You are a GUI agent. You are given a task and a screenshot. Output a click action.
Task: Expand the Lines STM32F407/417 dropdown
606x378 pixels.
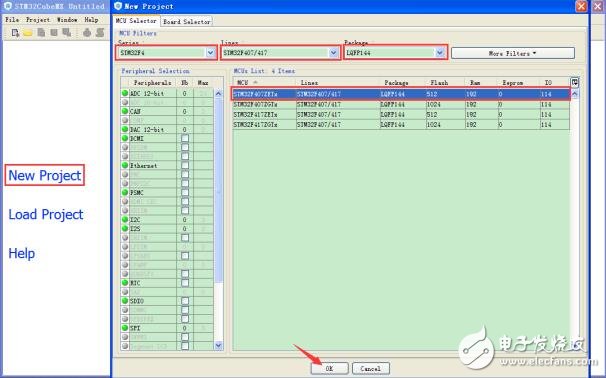[334, 53]
